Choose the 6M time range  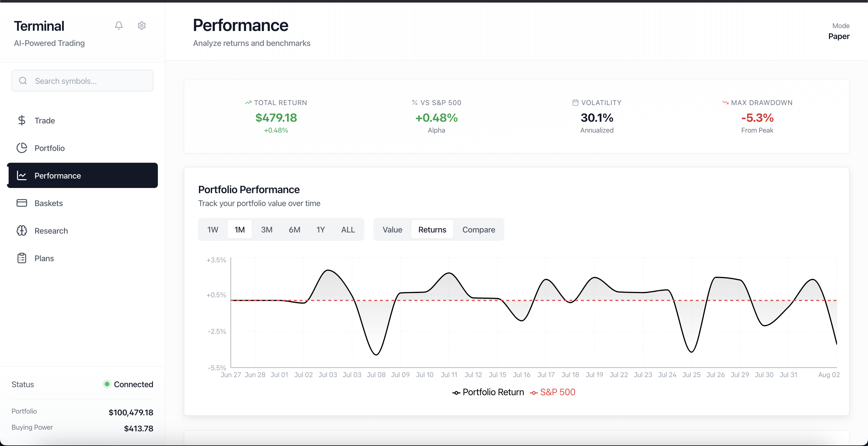point(294,229)
